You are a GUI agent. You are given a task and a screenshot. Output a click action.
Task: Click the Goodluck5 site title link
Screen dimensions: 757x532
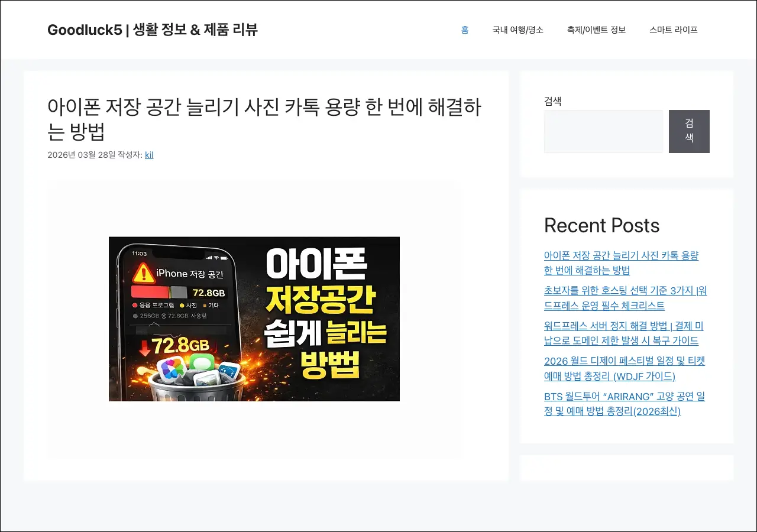(x=152, y=30)
